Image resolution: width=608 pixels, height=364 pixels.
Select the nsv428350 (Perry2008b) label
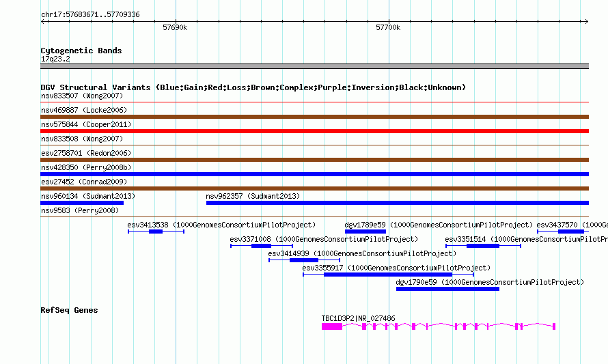point(86,167)
